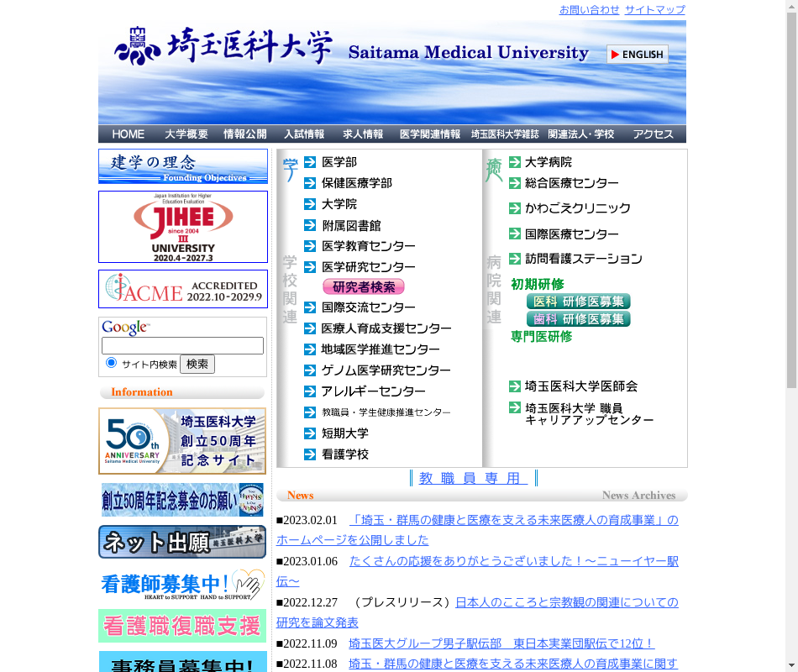The height and width of the screenshot is (672, 798).
Task: Click the arrow icon beside アレルギーセンター
Action: [x=310, y=391]
